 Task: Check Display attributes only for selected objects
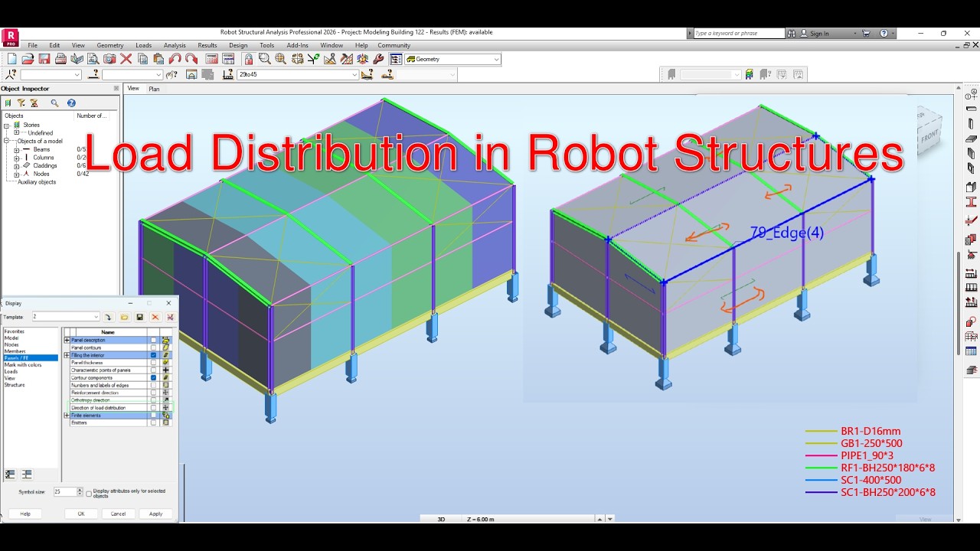tap(89, 494)
